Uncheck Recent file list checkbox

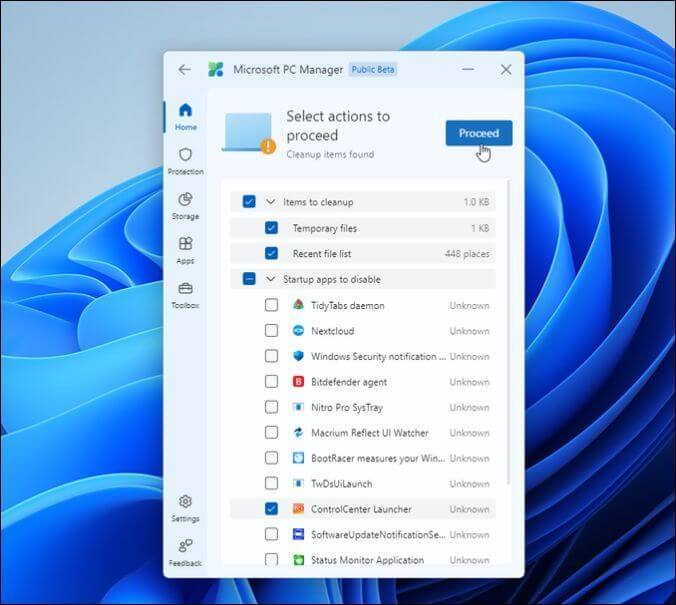tap(271, 254)
